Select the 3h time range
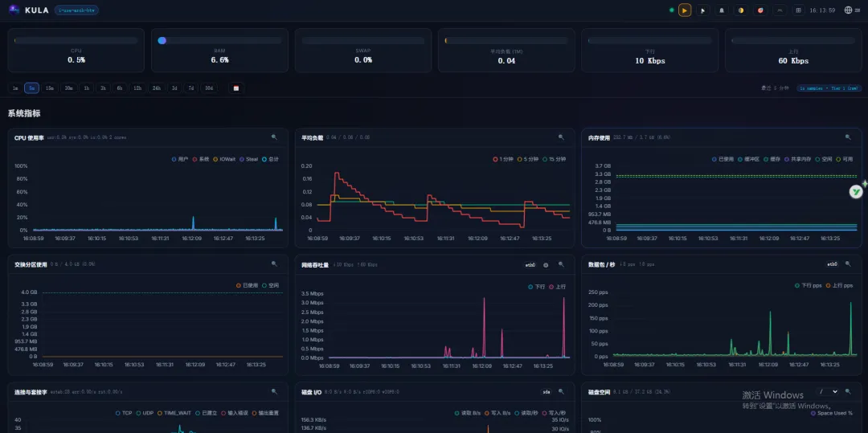 point(103,88)
